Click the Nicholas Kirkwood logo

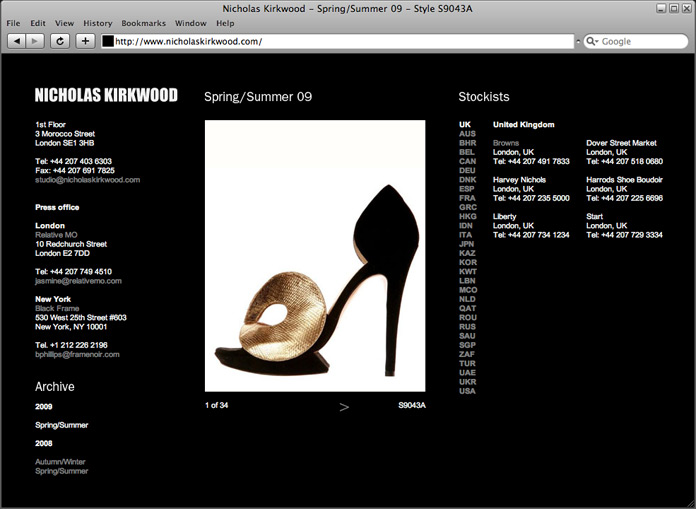coord(106,95)
